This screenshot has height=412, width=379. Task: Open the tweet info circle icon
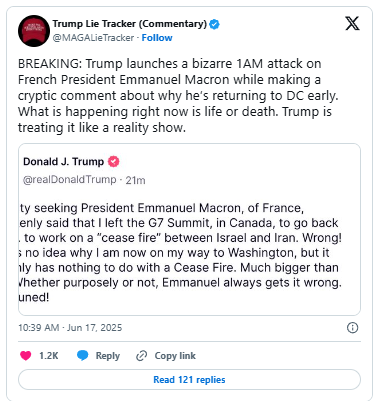click(x=352, y=328)
